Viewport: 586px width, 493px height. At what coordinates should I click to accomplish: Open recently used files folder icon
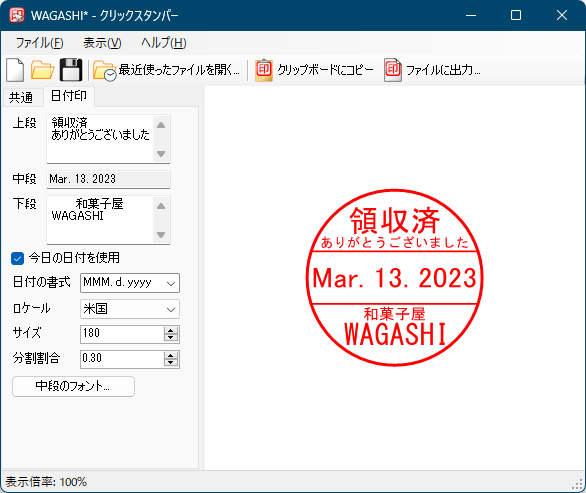(105, 70)
